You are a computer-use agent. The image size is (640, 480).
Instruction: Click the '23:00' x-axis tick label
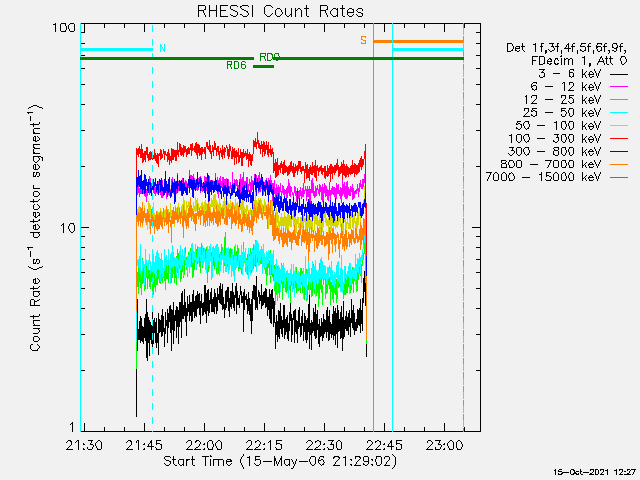coord(444,445)
